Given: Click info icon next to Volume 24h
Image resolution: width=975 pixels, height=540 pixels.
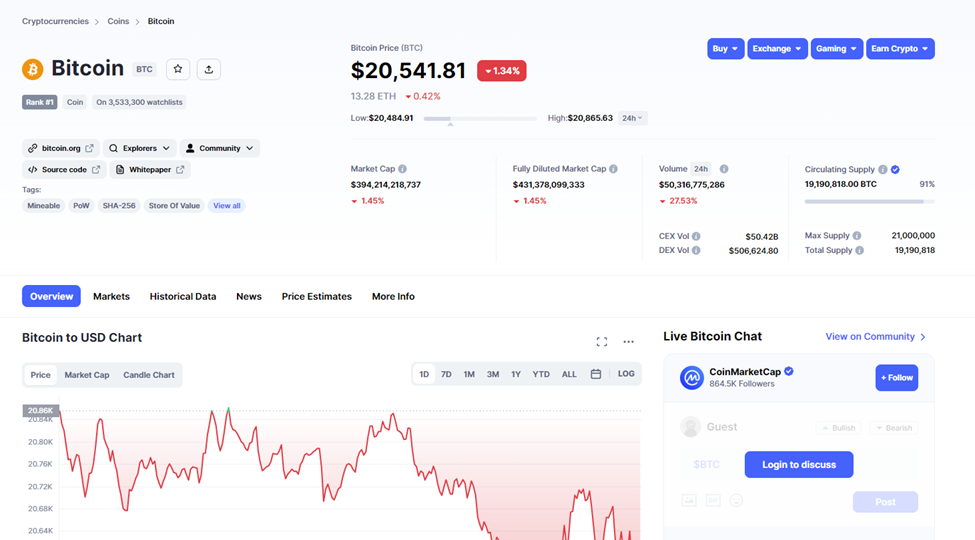Looking at the screenshot, I should (x=724, y=169).
